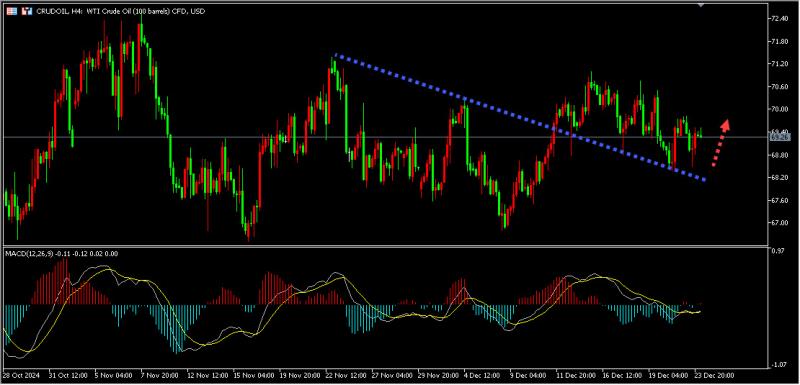Select the 5 Nov 04:00 time label
The image size is (800, 385).
click(113, 374)
